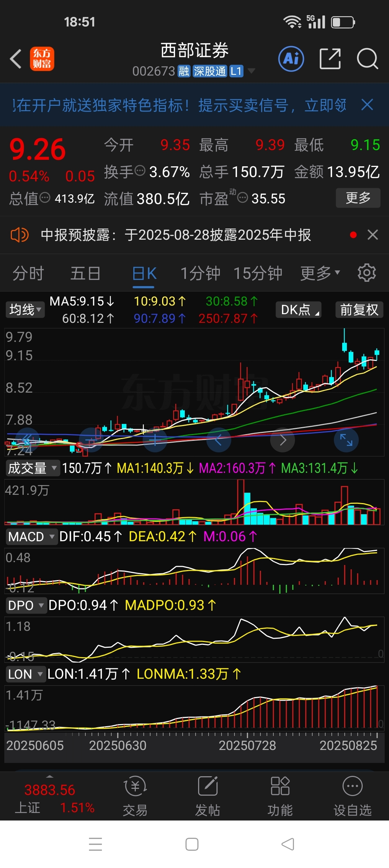Tap 设自选 to add to watchlist
Screen dimensions: 389x868
352,796
